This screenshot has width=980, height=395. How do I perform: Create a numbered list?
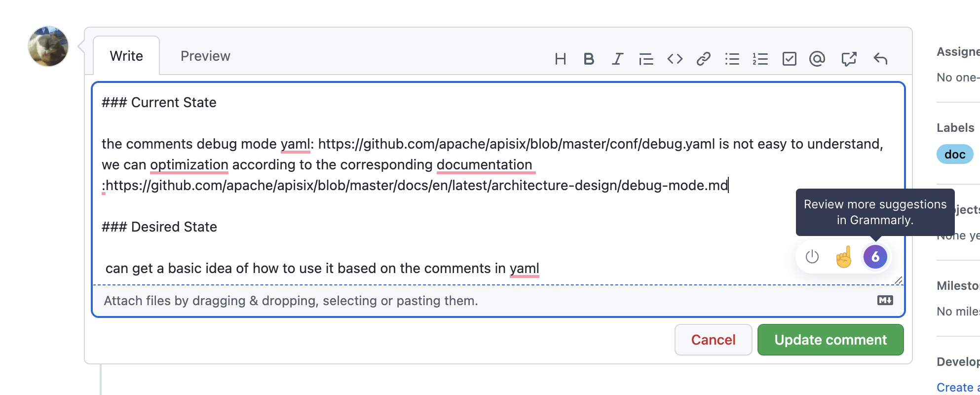pos(760,59)
